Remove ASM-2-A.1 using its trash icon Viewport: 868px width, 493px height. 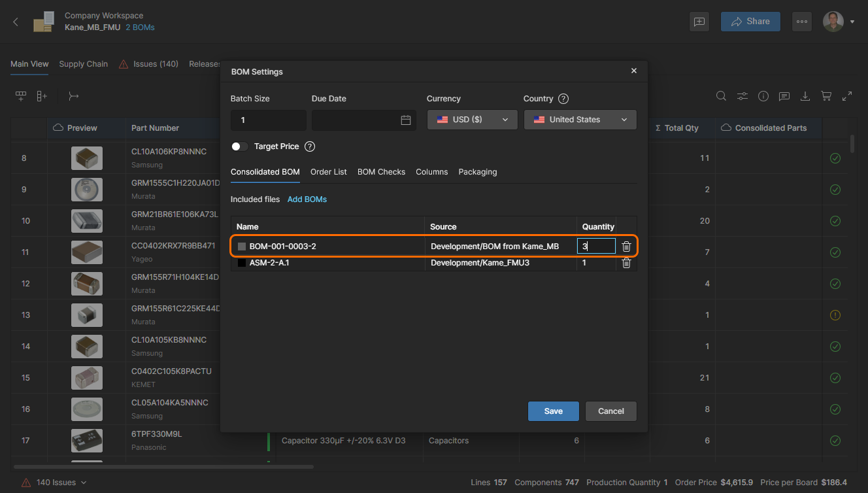pos(626,263)
